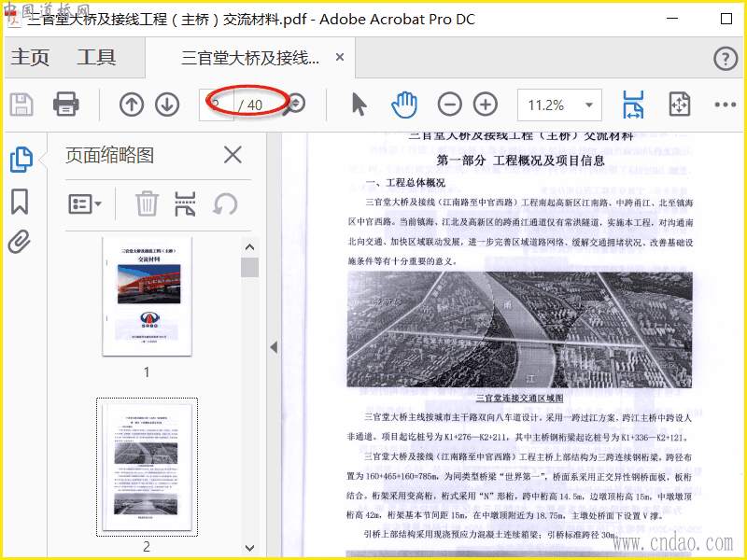Close the 三官堂大桥及接线 document tab
The image size is (747, 560).
[340, 57]
